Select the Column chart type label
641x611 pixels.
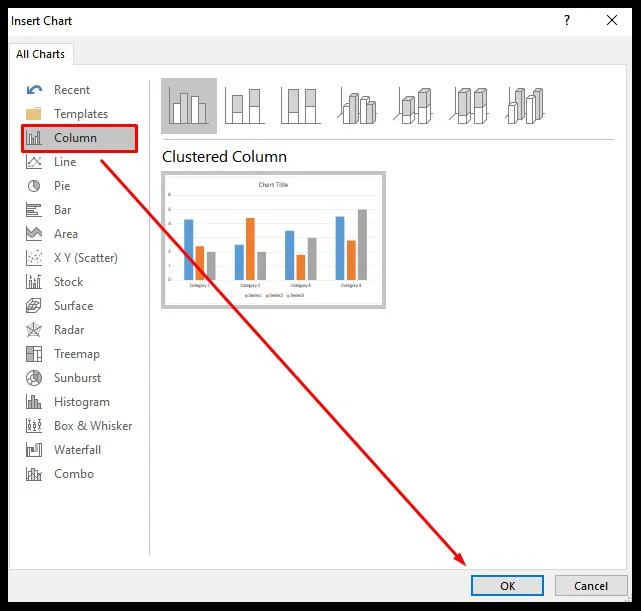pos(75,138)
